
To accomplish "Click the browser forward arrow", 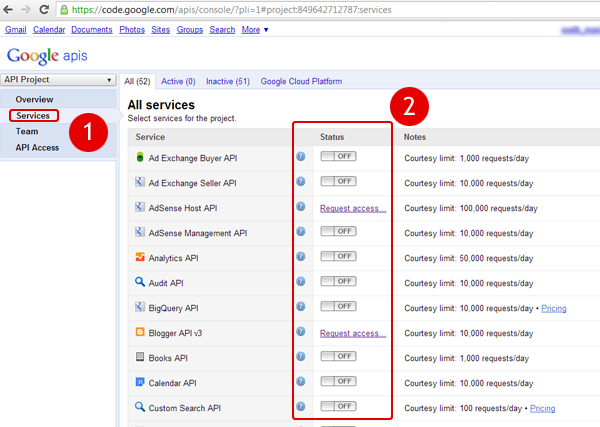I will pos(26,10).
